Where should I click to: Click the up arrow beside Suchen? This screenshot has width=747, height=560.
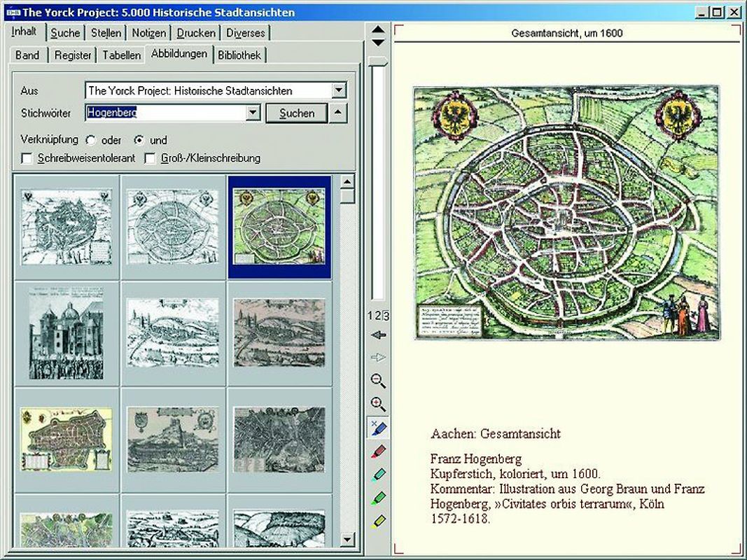[337, 113]
